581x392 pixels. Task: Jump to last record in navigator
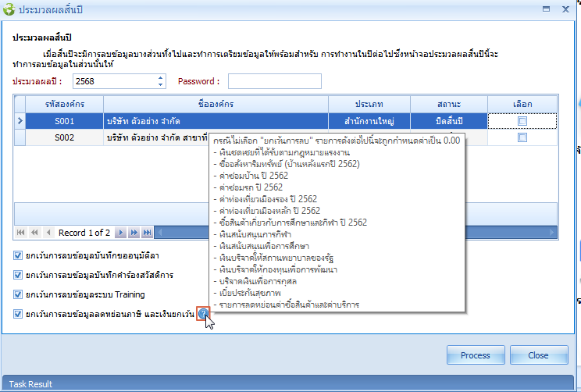147,233
